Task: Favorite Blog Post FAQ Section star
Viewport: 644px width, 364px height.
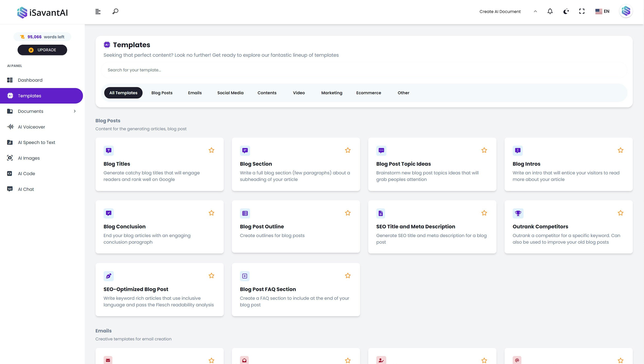Action: coord(348,276)
